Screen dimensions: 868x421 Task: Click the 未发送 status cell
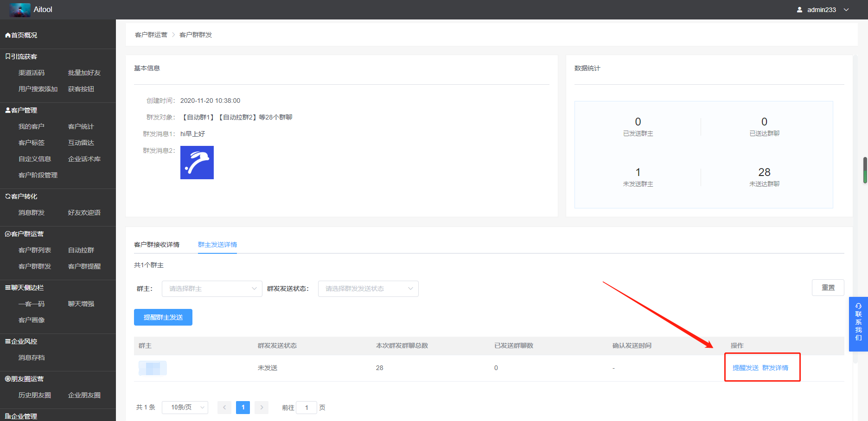coord(268,368)
